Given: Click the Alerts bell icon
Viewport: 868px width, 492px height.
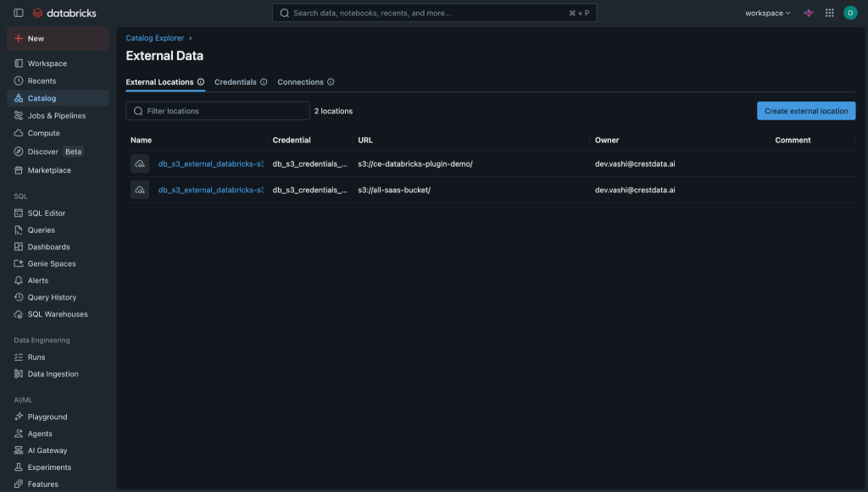Looking at the screenshot, I should tap(19, 280).
